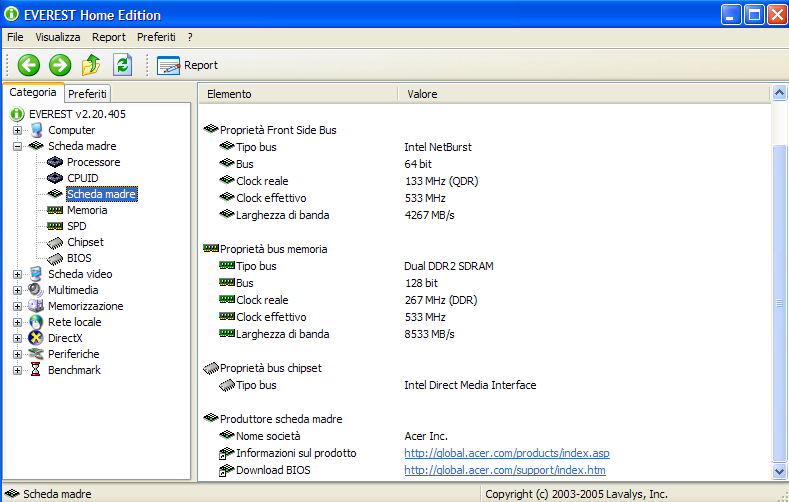Click the Tipo bus row showing Intel NetBurst
The height and width of the screenshot is (502, 789).
coord(485,147)
